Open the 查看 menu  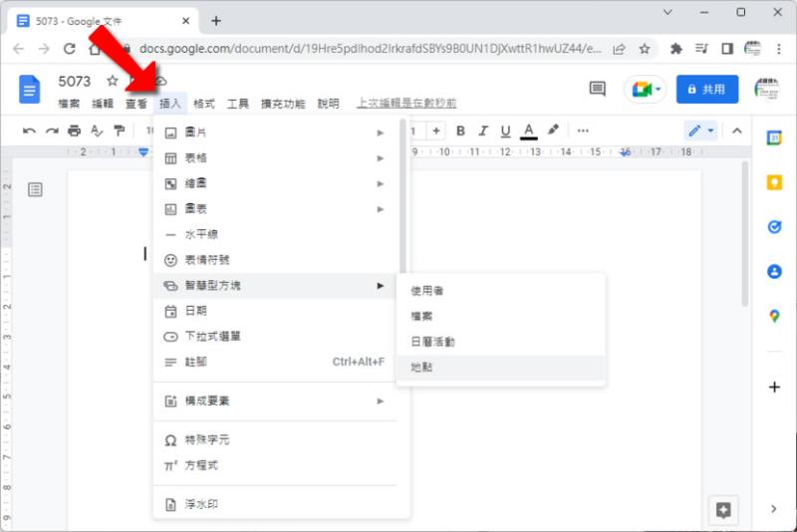(x=136, y=104)
